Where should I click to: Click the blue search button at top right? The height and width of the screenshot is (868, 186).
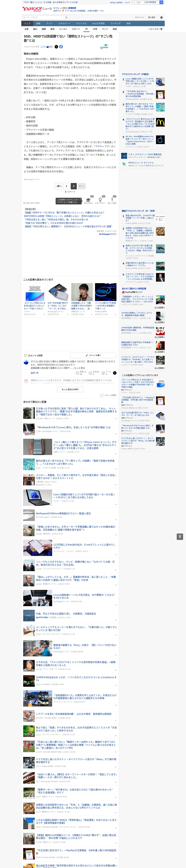pyautogui.click(x=161, y=2)
